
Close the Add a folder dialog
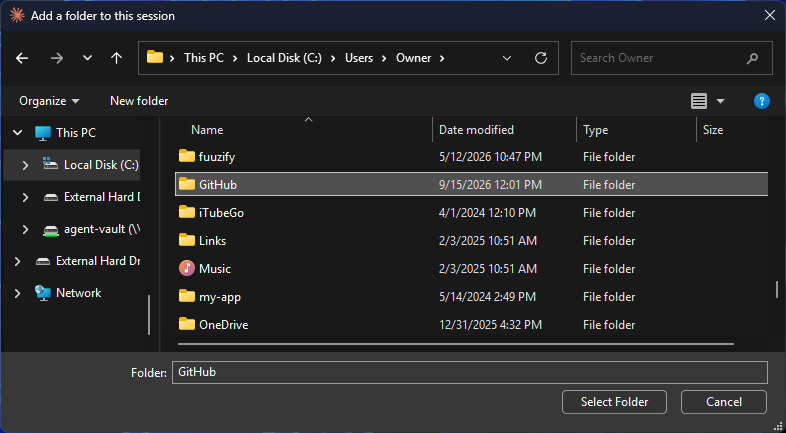point(770,16)
